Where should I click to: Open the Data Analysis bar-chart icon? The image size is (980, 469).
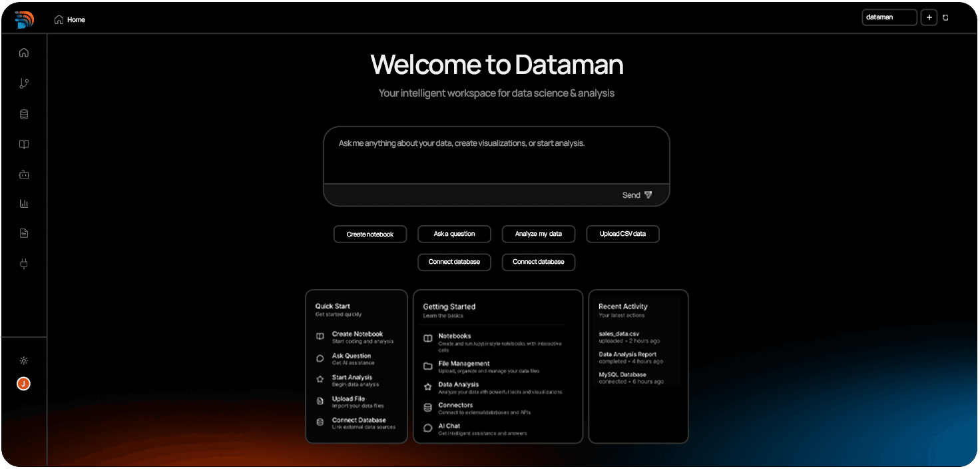(24, 203)
